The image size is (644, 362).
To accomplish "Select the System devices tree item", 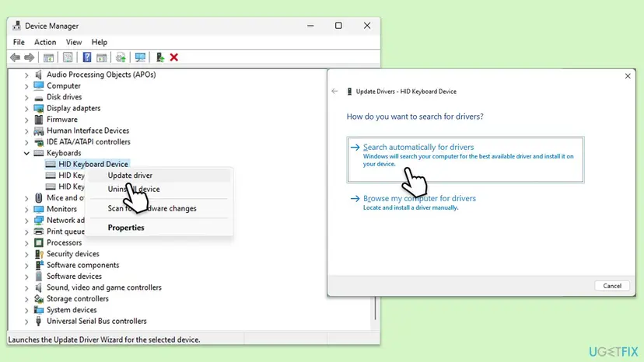I will click(x=72, y=310).
